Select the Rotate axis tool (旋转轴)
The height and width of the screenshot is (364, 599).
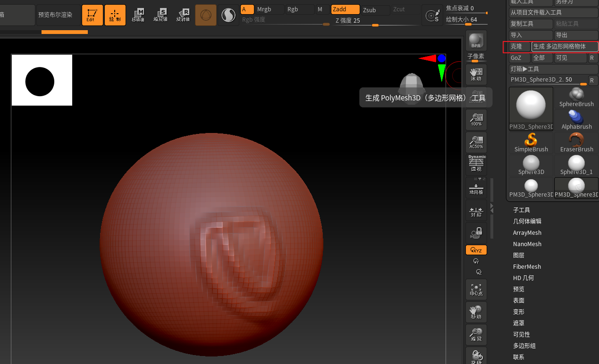point(183,15)
